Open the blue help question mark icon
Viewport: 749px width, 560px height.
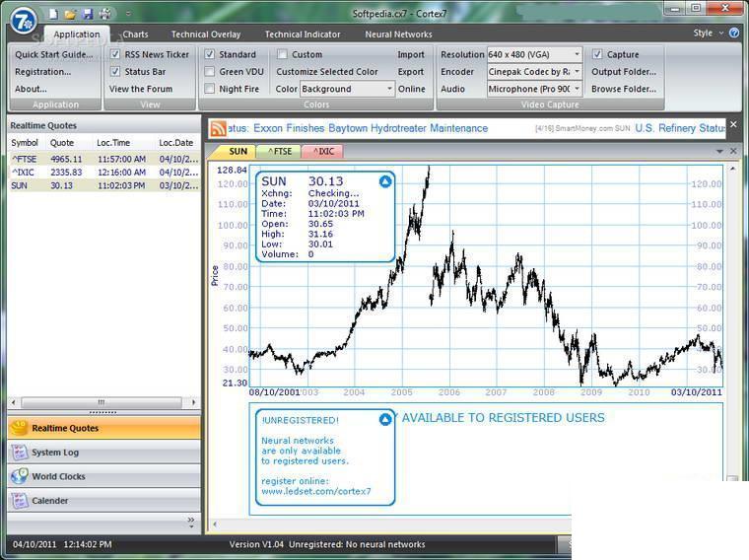(734, 33)
